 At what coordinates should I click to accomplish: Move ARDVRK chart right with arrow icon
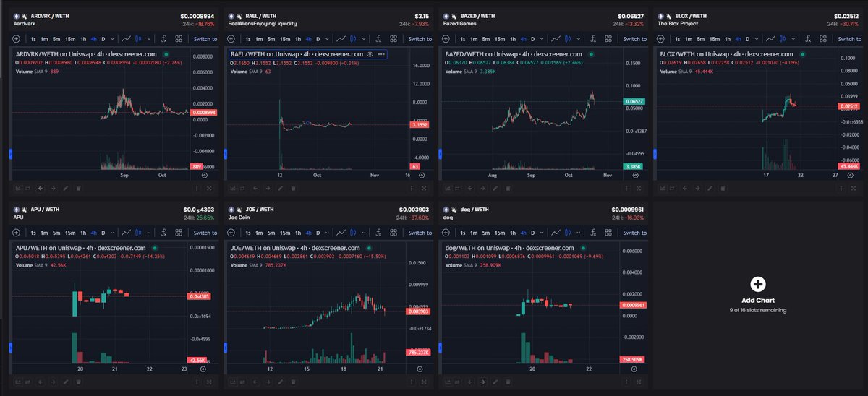tap(53, 188)
